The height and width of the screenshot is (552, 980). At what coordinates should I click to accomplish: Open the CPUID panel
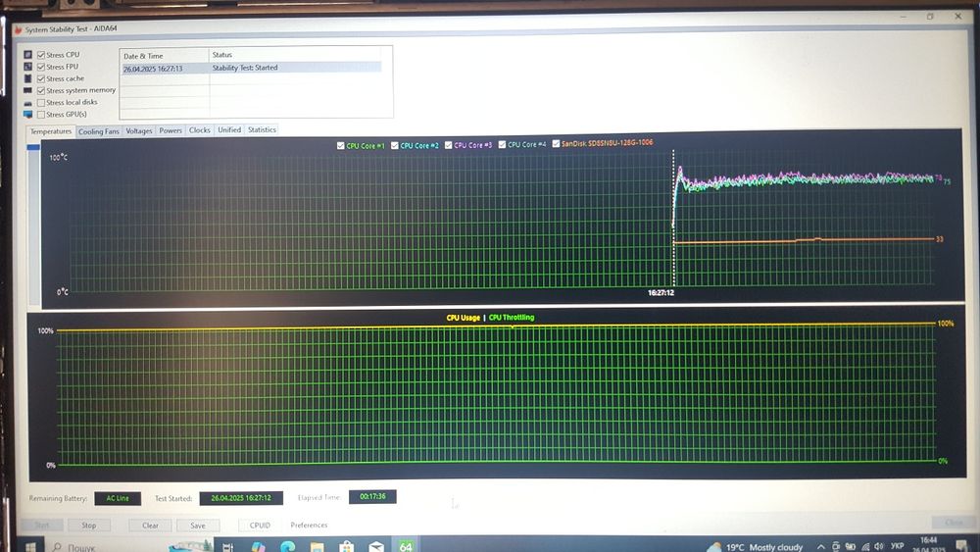pyautogui.click(x=260, y=526)
